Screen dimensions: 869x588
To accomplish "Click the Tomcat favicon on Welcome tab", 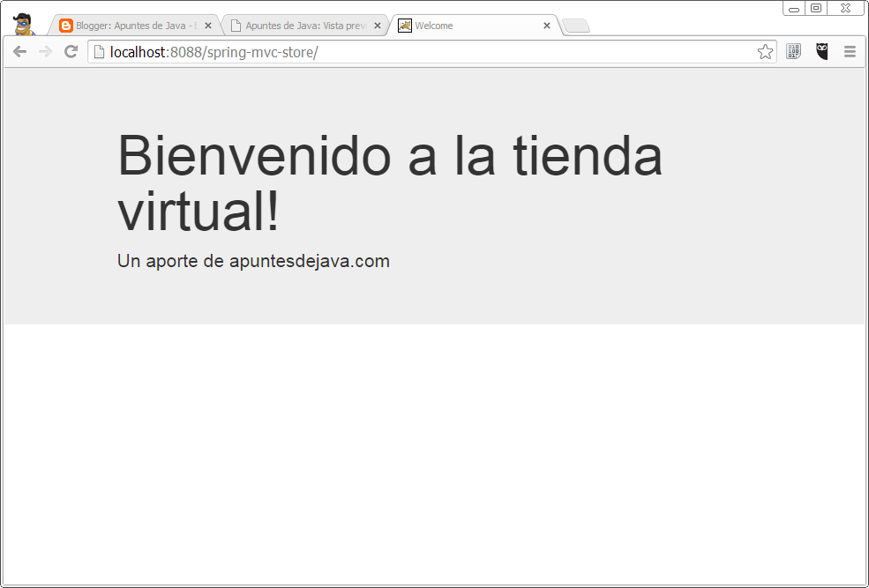I will [405, 26].
